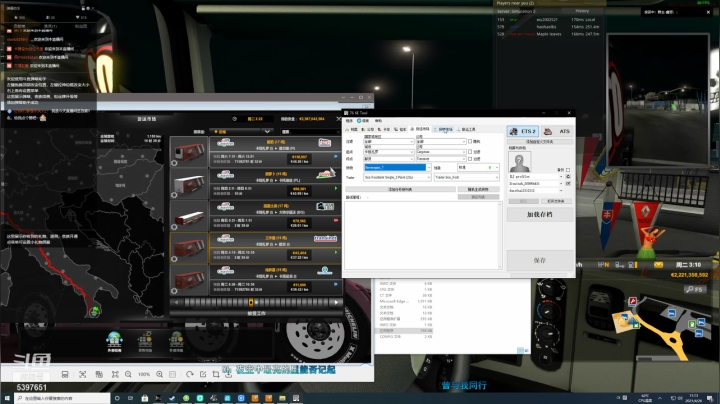Toggle checkbox beside the Taranto city dropdown

(470, 158)
